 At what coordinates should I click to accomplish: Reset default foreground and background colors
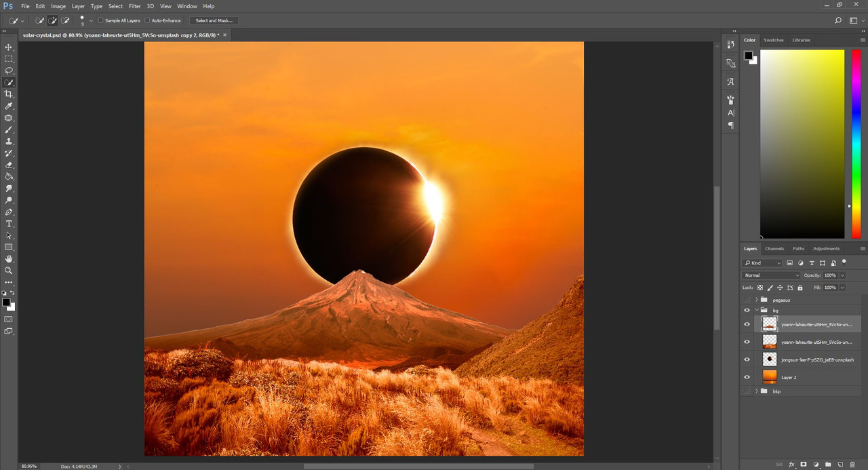point(5,293)
